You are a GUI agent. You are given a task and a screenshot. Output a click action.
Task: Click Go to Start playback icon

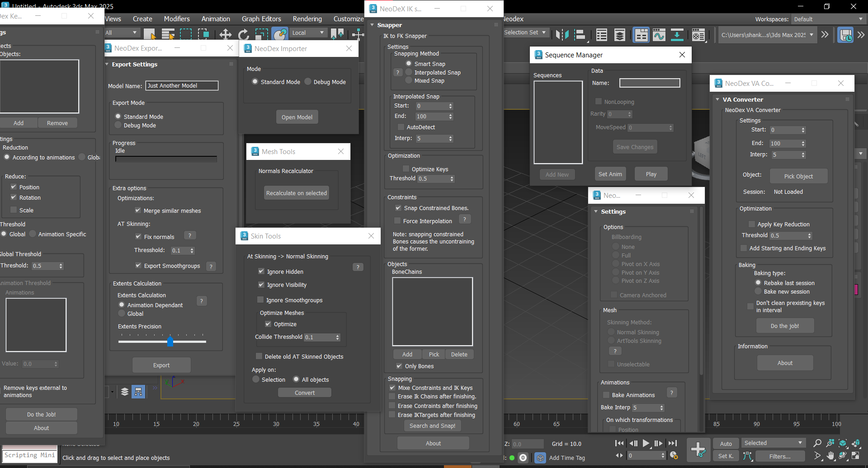tap(619, 443)
